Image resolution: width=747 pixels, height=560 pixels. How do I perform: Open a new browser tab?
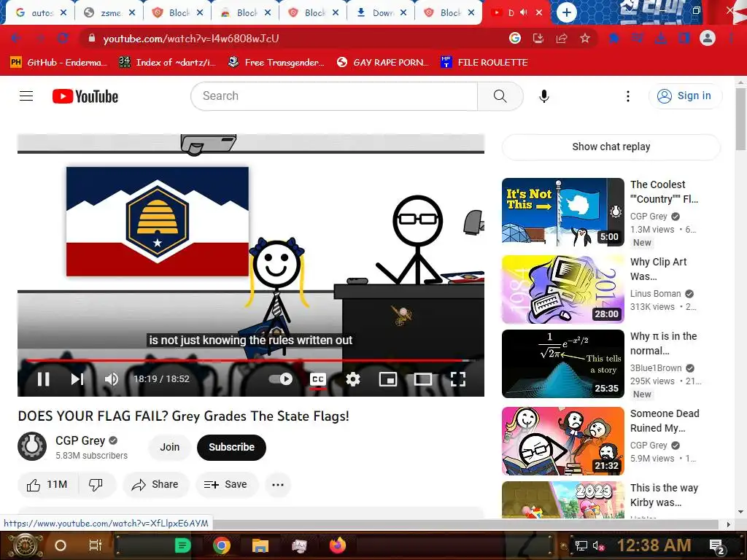[566, 13]
